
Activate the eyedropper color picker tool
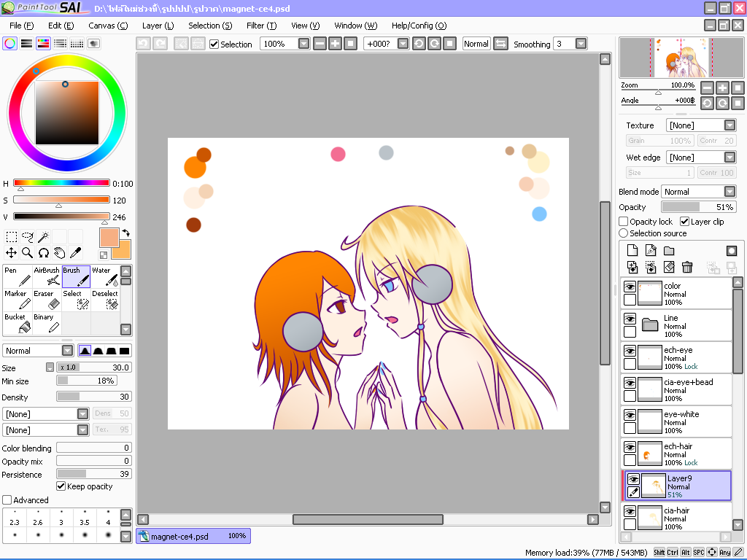(x=75, y=252)
